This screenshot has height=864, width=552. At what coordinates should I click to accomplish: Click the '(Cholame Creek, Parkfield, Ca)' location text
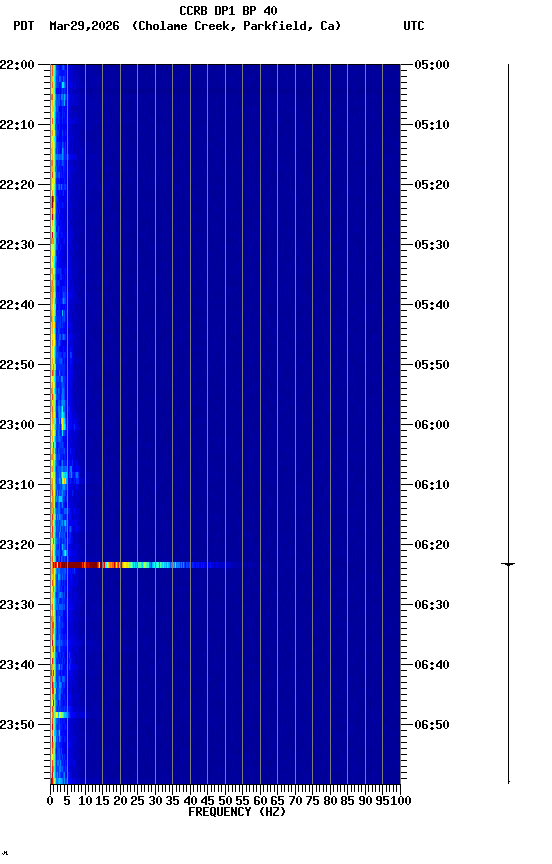236,26
